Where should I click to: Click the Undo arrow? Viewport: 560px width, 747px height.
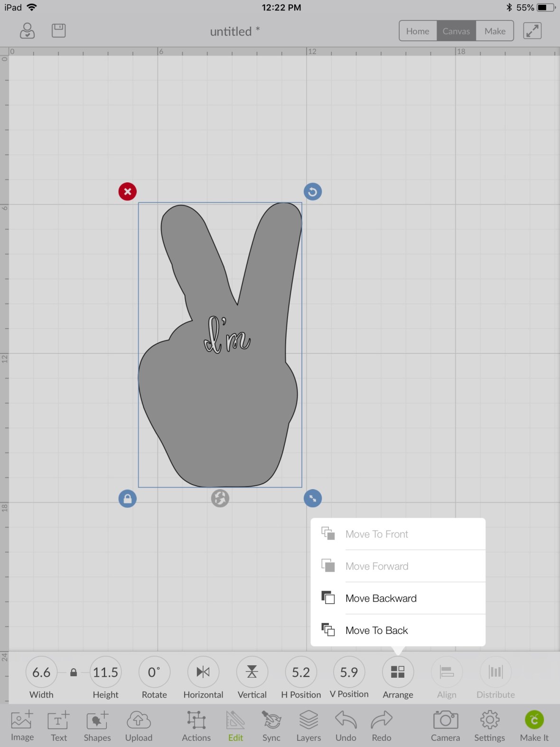345,725
